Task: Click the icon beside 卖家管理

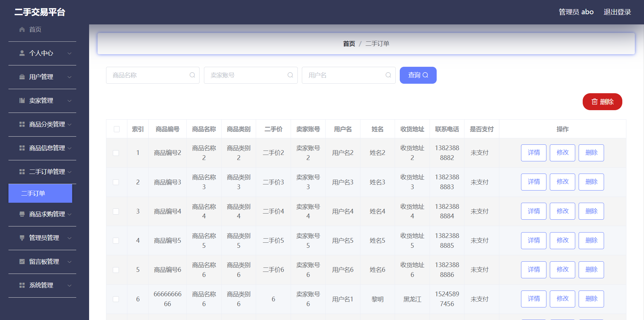Action: [22, 101]
